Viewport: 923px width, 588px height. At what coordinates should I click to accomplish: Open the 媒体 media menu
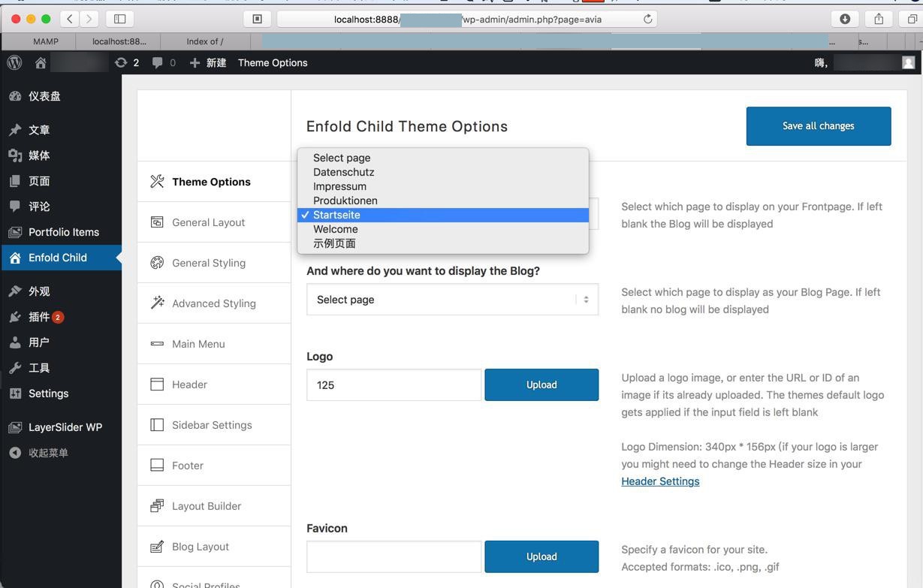point(61,155)
